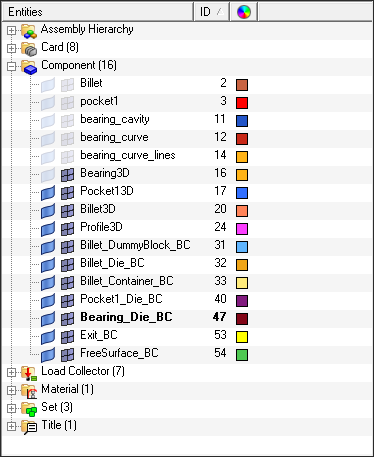Expand the Set (3) node
Screen dimensions: 374x457
pyautogui.click(x=11, y=409)
